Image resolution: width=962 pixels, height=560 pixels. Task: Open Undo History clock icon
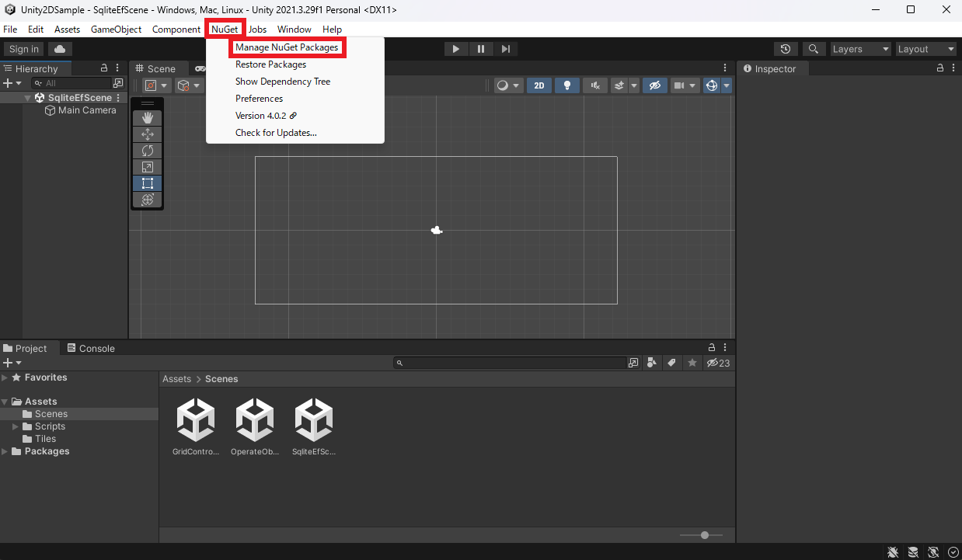tap(786, 49)
